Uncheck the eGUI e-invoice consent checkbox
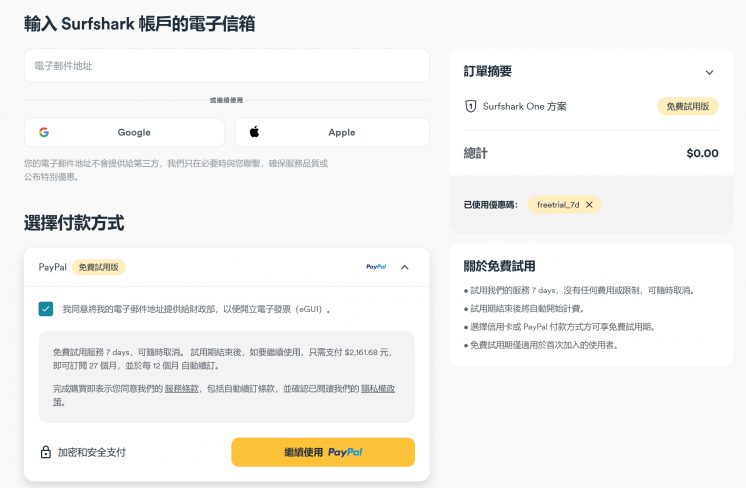Screen dimensions: 746x488 (46, 309)
